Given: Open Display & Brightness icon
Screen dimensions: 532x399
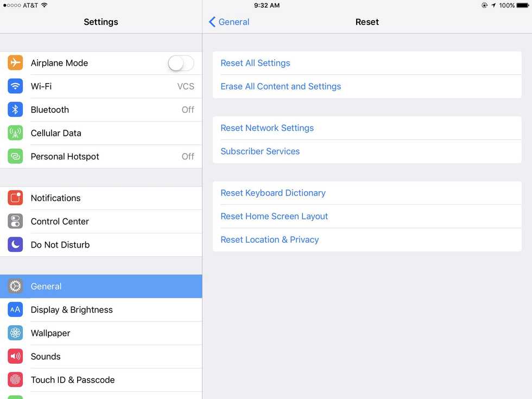Looking at the screenshot, I should [x=15, y=310].
